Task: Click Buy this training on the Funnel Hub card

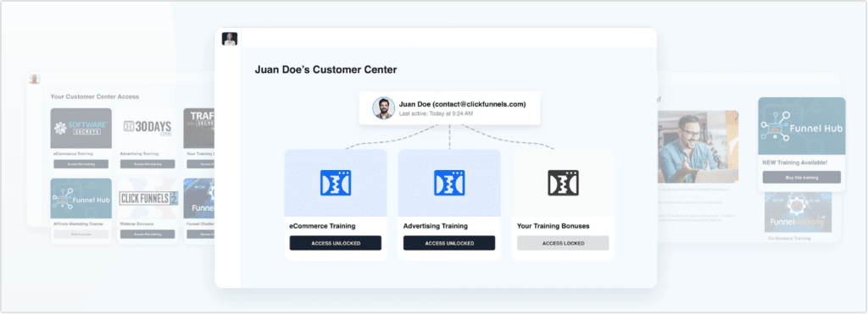Action: pos(802,178)
